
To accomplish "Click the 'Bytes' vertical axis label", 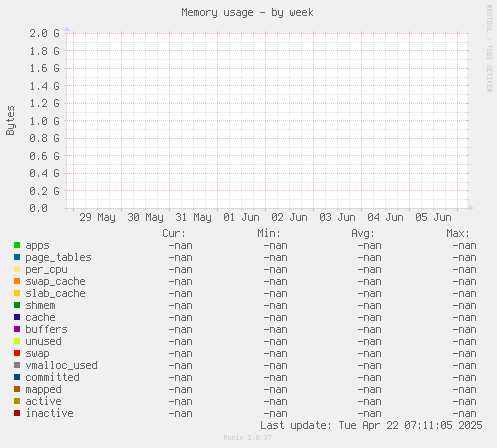I will click(x=10, y=121).
